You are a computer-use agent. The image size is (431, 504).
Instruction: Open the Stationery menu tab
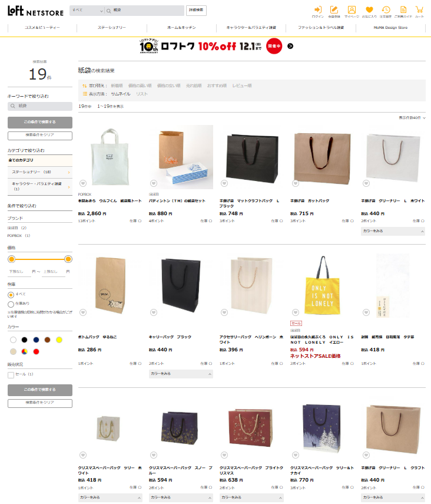pyautogui.click(x=112, y=28)
